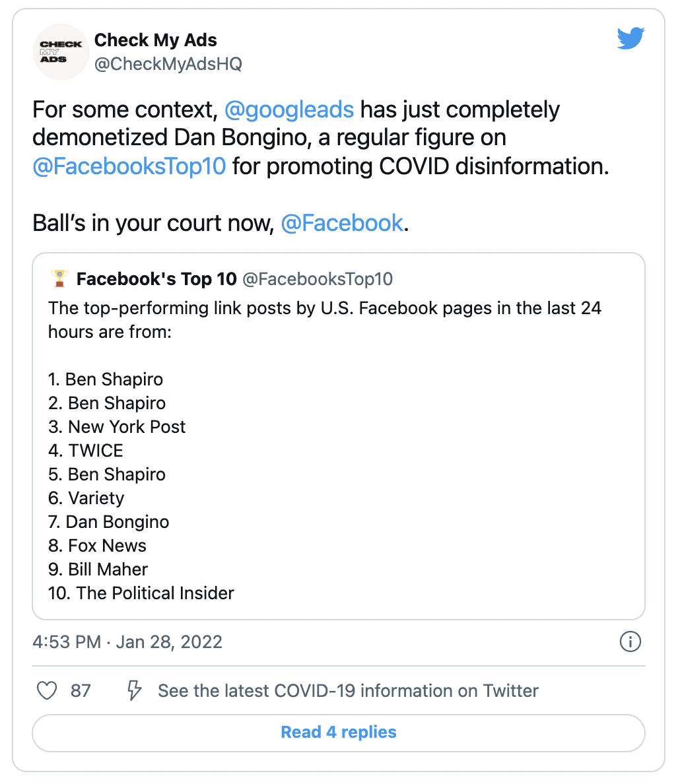Viewport: 680px width, 784px height.
Task: Open the quoted Facebook's Top 10 account name
Action: [x=156, y=279]
